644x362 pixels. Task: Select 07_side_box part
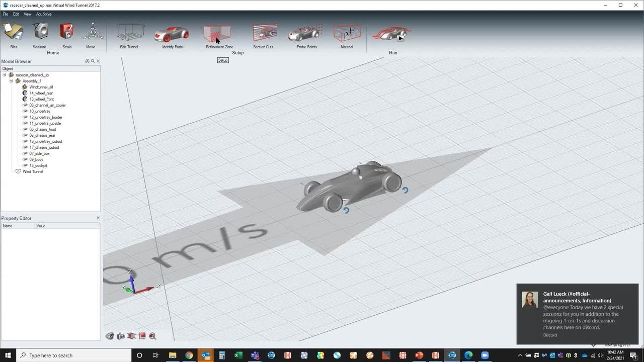[39, 153]
